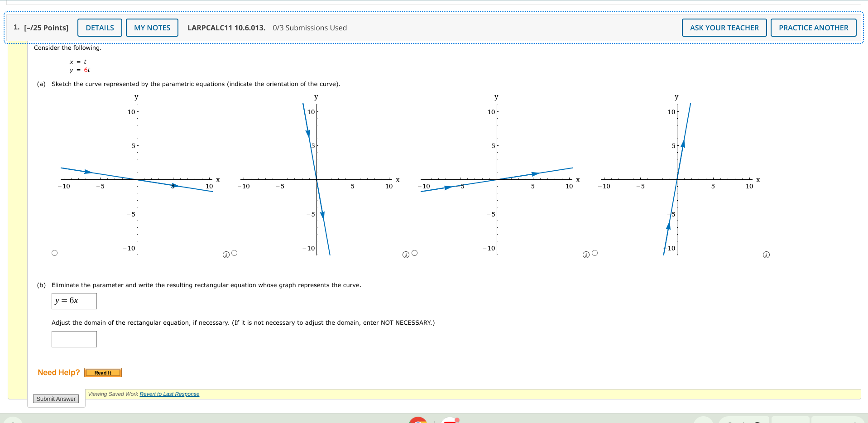Open the DETAILS panel
Screen dimensions: 868x423
(99, 28)
